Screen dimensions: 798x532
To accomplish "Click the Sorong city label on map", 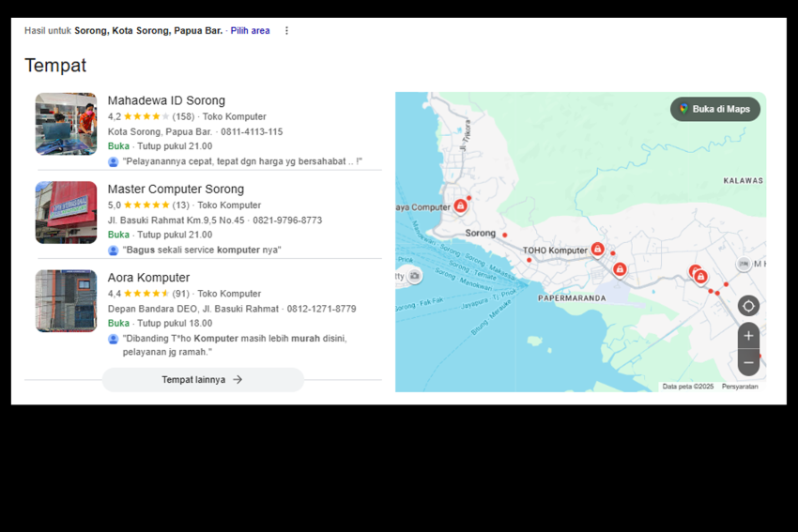I will pos(480,233).
